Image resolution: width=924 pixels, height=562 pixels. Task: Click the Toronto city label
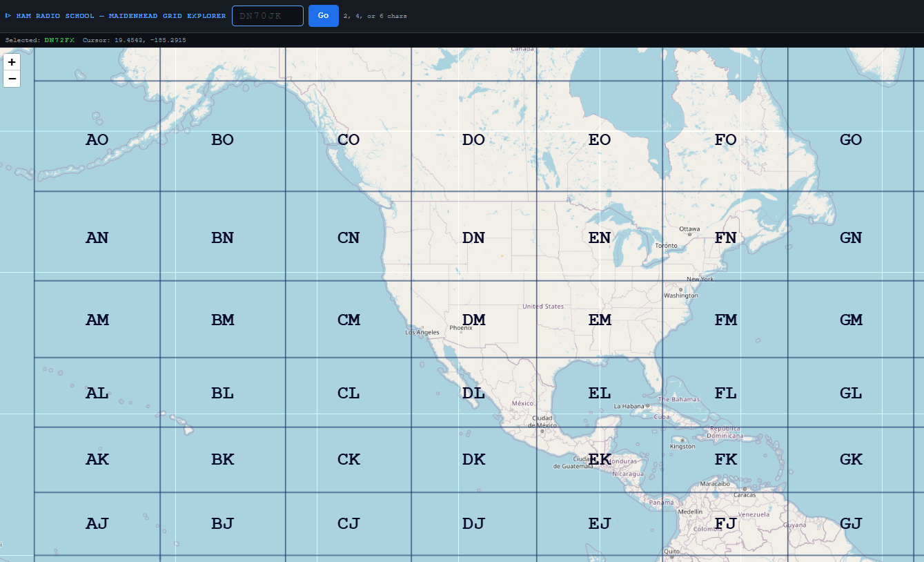tap(666, 245)
